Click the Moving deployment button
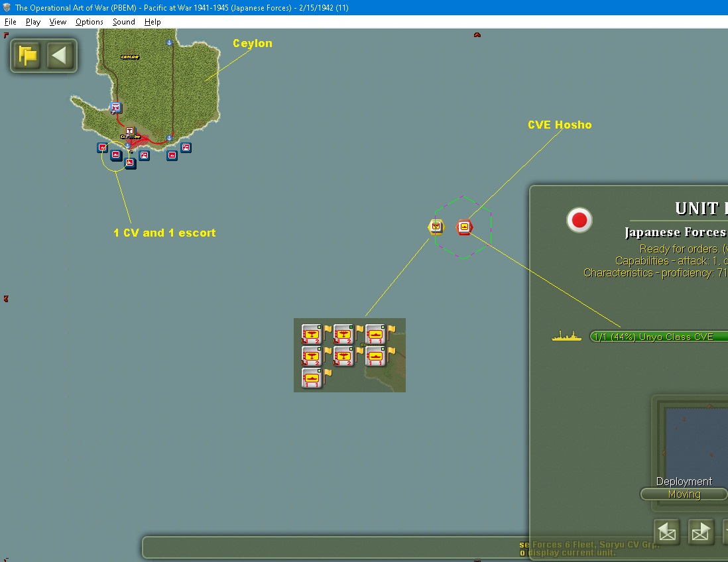 point(684,494)
